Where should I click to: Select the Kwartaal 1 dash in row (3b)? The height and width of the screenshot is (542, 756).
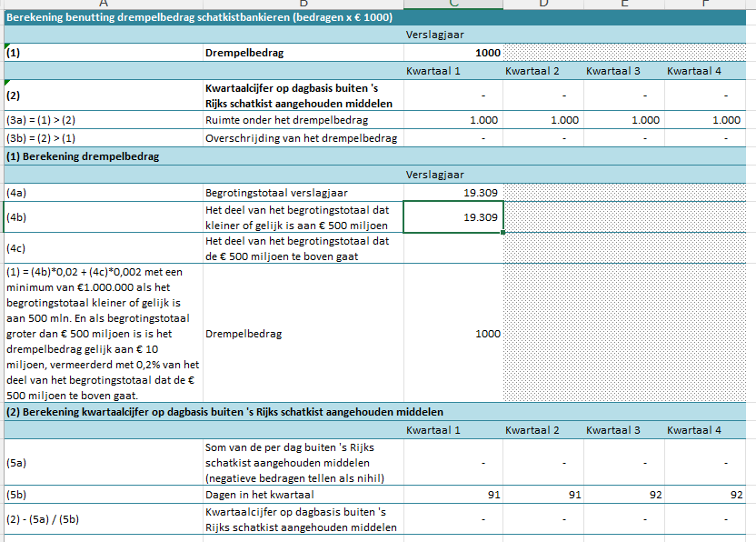(453, 138)
